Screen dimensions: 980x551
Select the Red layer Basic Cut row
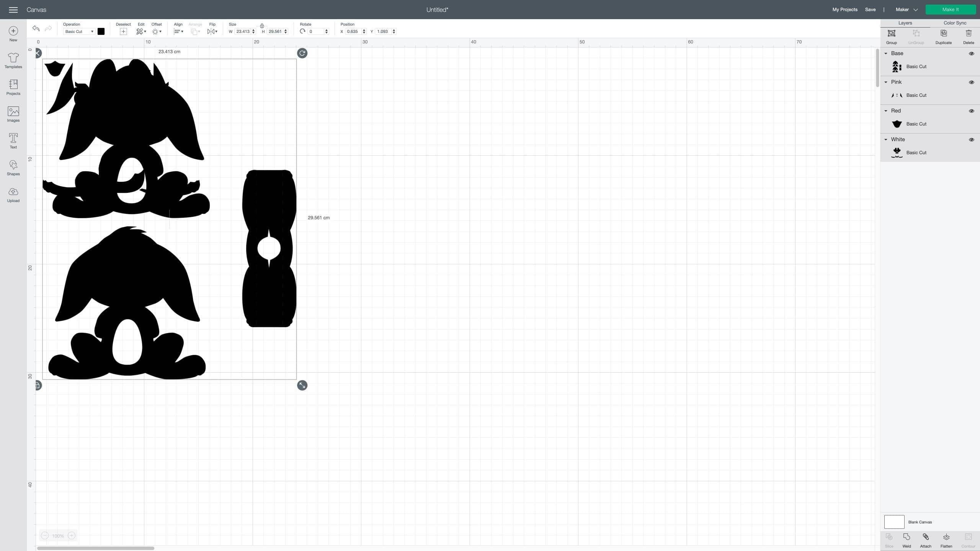[x=930, y=124]
